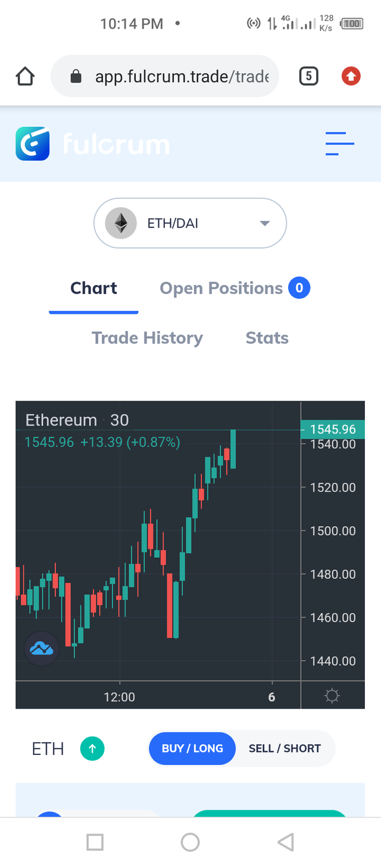
Task: Open the ETH/DAI market selector
Action: click(190, 223)
